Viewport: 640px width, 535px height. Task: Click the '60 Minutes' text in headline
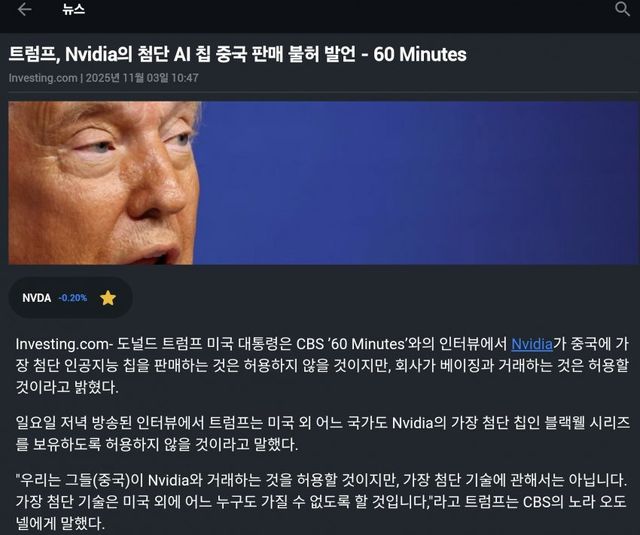[420, 55]
